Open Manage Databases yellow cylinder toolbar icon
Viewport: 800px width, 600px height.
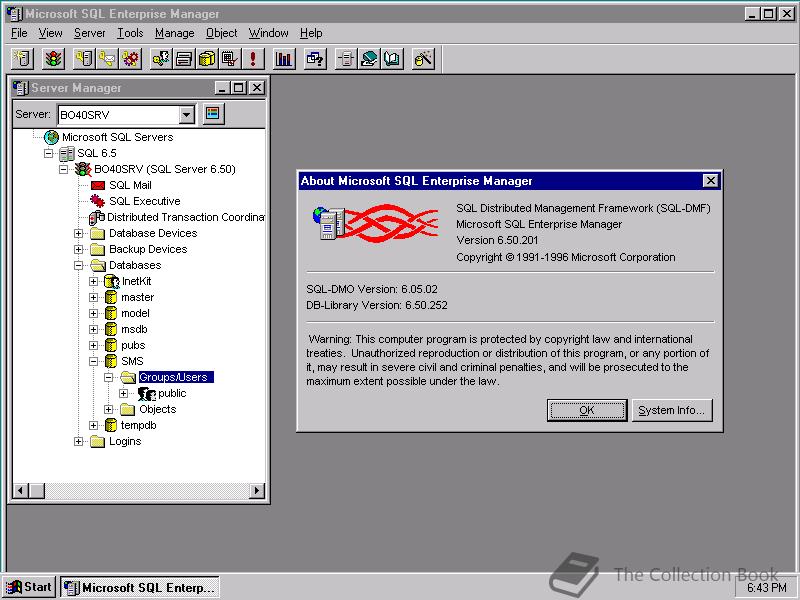point(207,59)
